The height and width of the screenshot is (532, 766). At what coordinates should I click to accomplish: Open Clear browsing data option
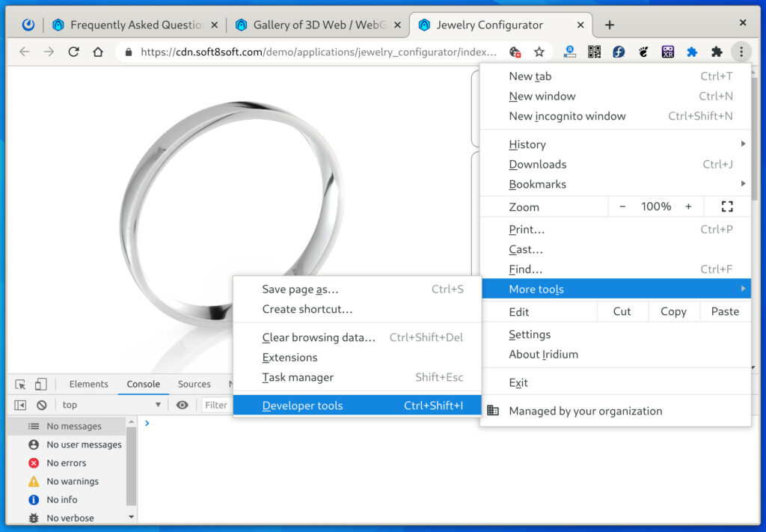click(357, 337)
